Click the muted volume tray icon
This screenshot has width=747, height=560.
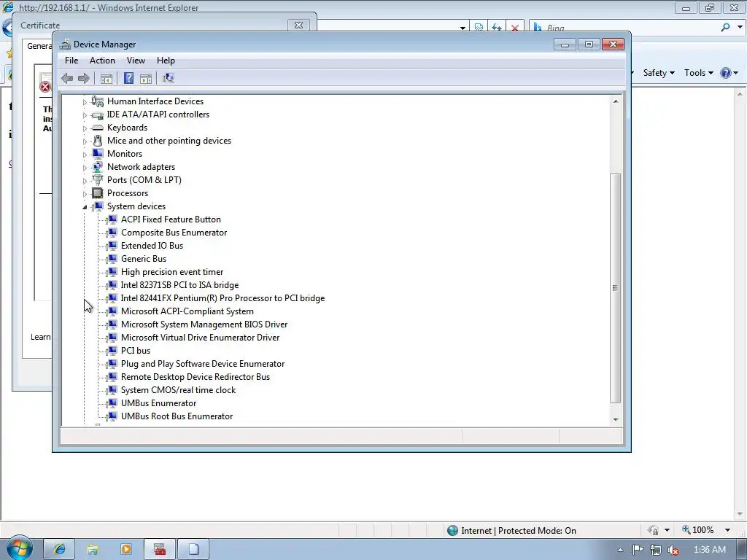(673, 550)
